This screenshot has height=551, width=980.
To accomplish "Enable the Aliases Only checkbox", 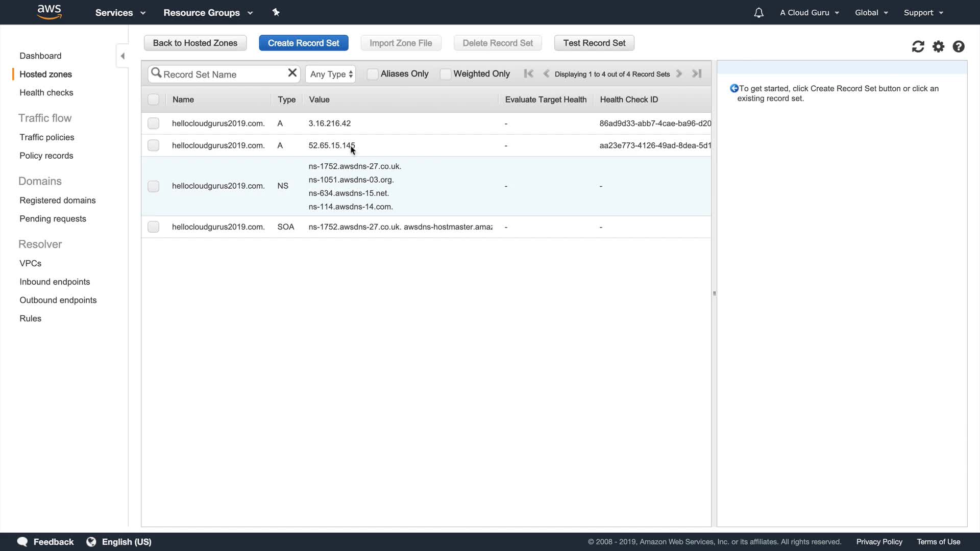I will pyautogui.click(x=373, y=74).
